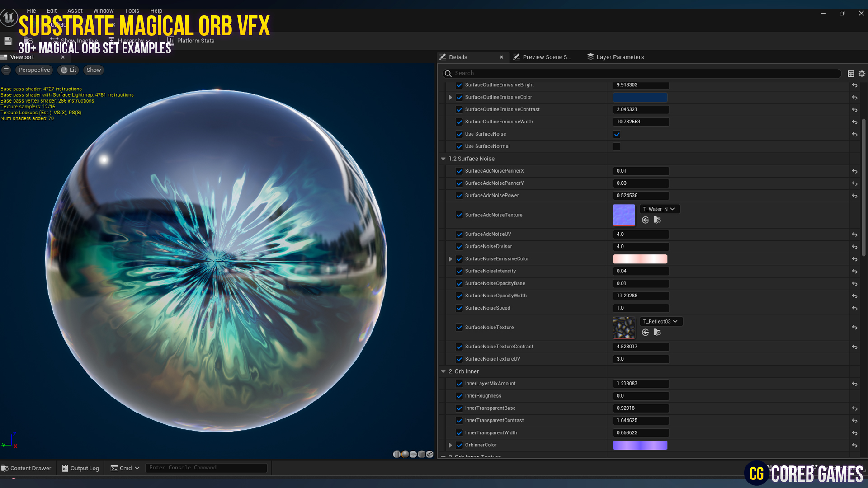
Task: Click the Perspective viewport button
Action: pos(34,70)
